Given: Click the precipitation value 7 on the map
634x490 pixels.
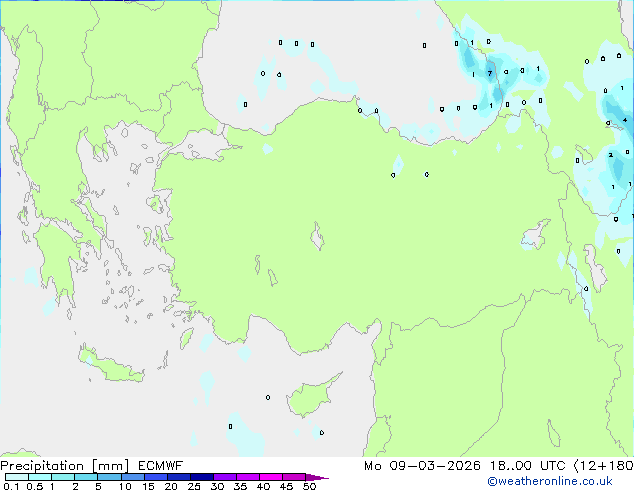Looking at the screenshot, I should click(490, 73).
